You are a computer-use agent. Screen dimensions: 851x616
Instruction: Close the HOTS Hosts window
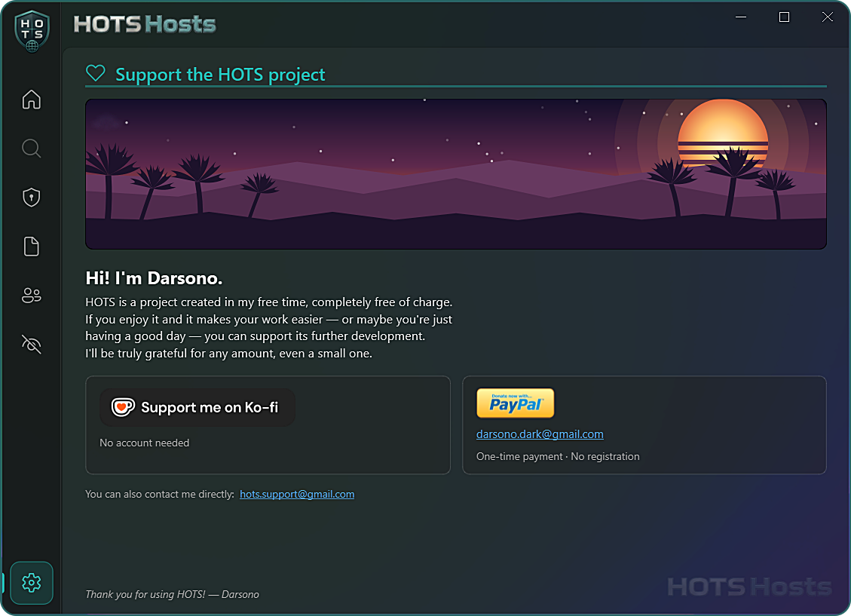click(x=827, y=17)
